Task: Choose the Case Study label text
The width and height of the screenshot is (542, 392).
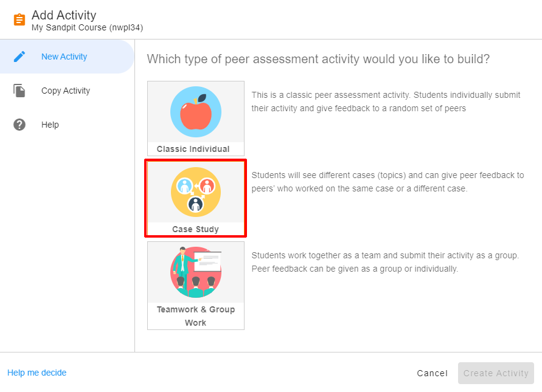Action: click(x=195, y=229)
